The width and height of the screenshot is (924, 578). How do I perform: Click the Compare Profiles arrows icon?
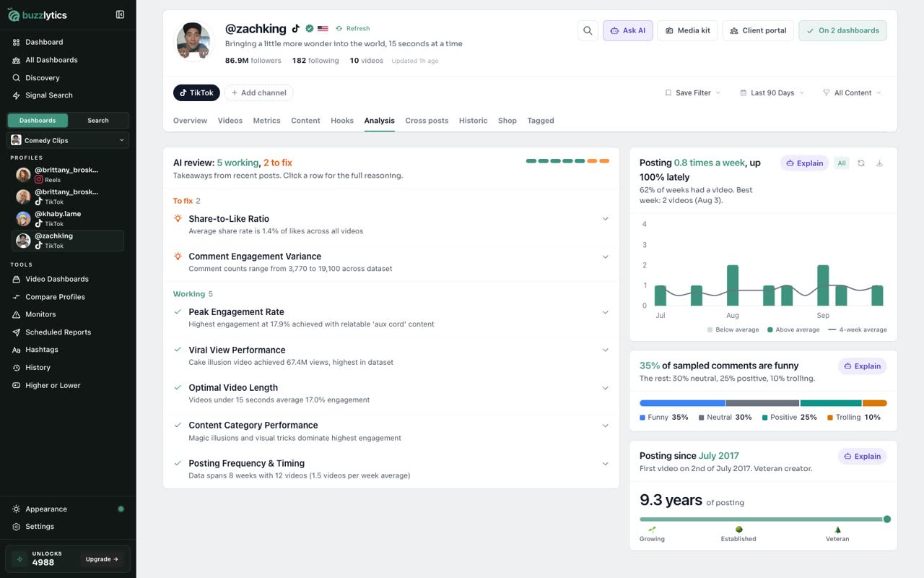point(17,297)
